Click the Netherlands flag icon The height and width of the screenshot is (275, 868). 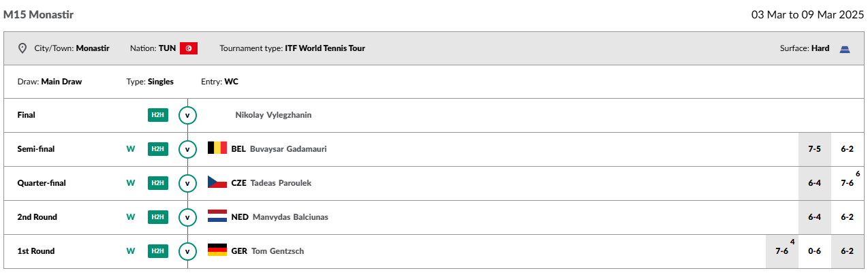(x=217, y=216)
